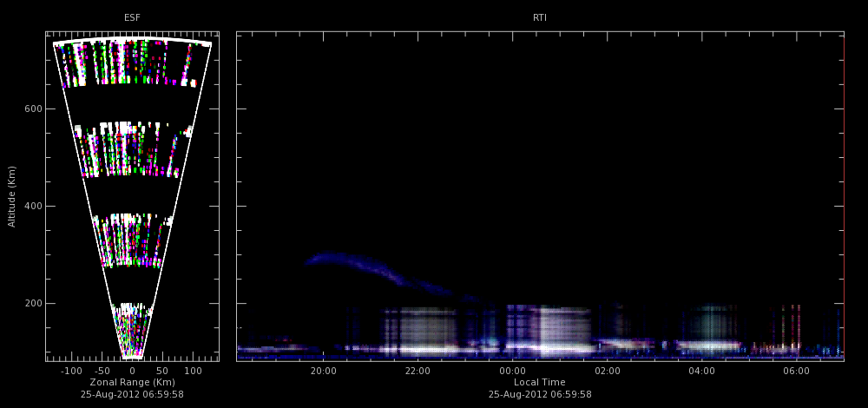Click the -100 zonal range tick label
Screen dimensions: 868x408
[x=69, y=371]
